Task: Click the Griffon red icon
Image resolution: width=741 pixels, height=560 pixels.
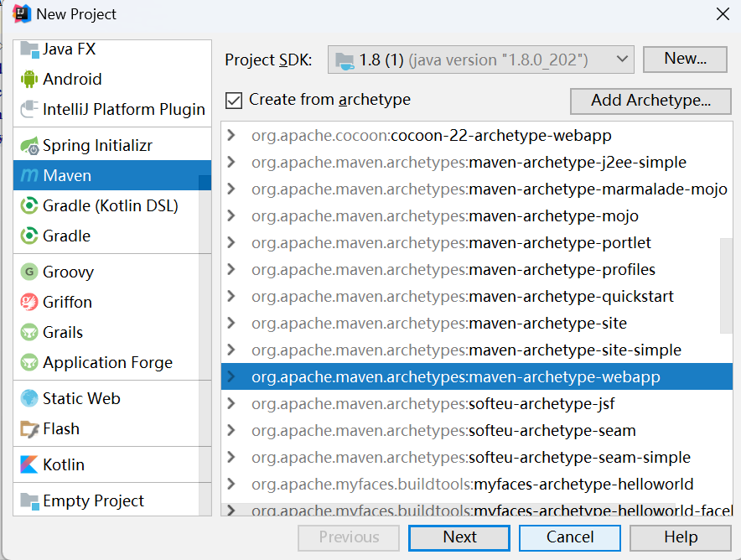Action: click(x=29, y=302)
